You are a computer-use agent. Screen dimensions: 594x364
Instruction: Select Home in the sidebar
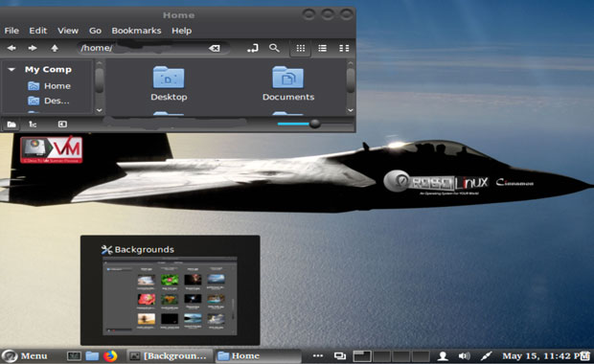pyautogui.click(x=49, y=86)
